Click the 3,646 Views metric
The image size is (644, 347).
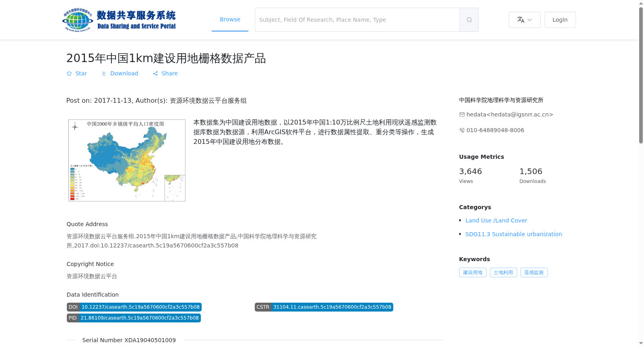(x=470, y=176)
